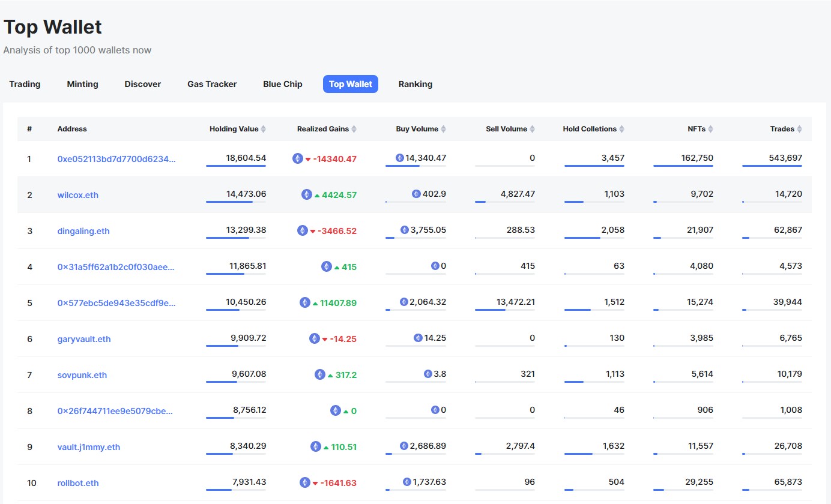The image size is (831, 504).
Task: Sort by Sell Volume column arrows
Action: click(x=532, y=129)
